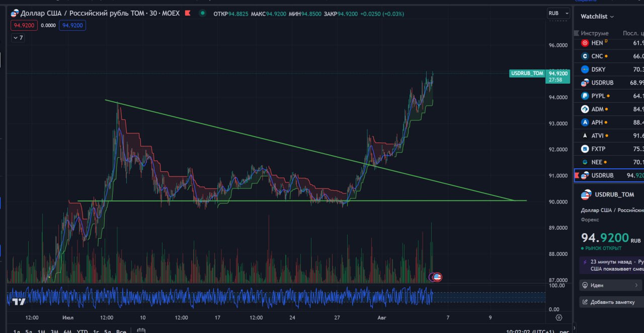Select the ATVI row in watchlist

609,136
